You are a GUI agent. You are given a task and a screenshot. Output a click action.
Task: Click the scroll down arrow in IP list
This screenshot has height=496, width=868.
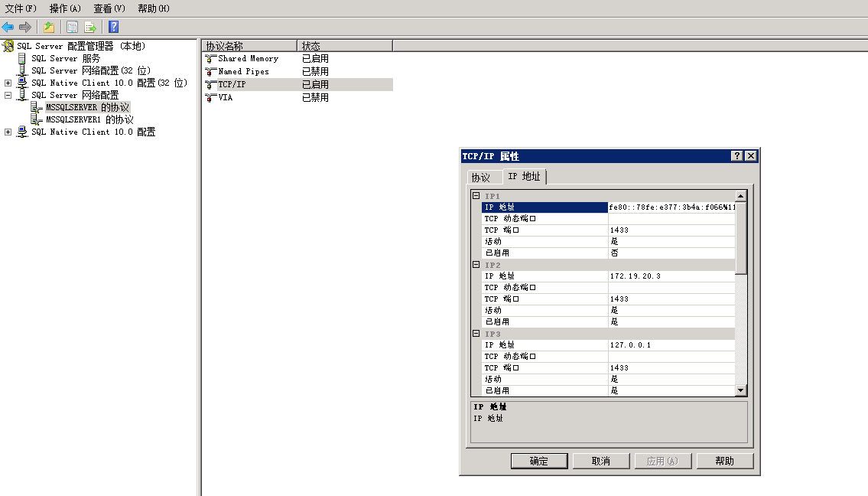(740, 390)
